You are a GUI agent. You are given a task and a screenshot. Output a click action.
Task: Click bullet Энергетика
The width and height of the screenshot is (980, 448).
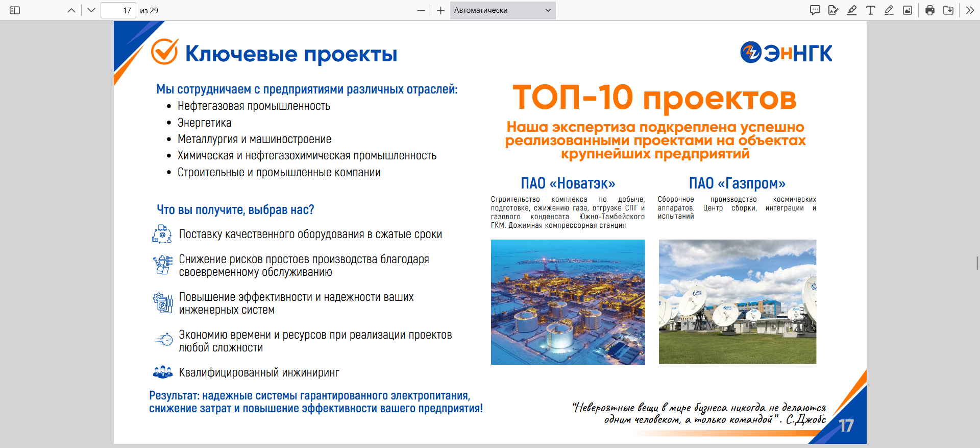pos(204,123)
